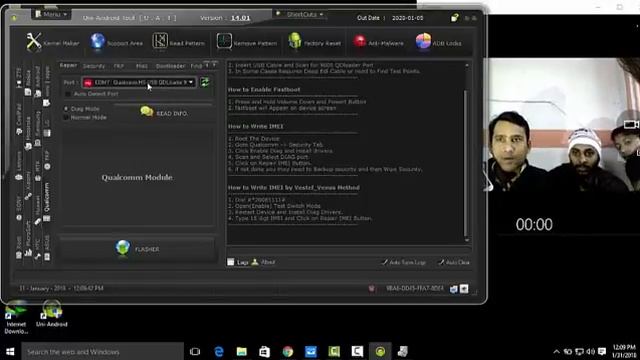640x360 pixels.
Task: Select the SONY vertical side tab
Action: tap(19, 208)
